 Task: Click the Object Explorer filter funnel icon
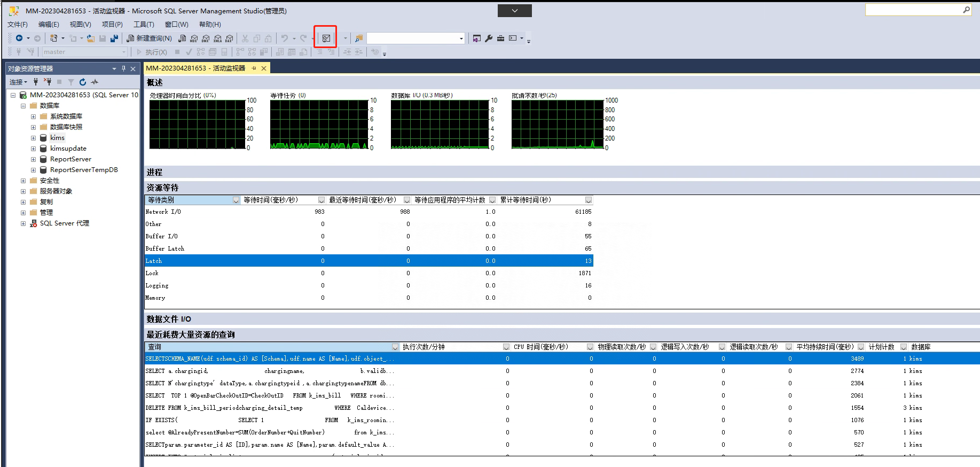coord(71,82)
